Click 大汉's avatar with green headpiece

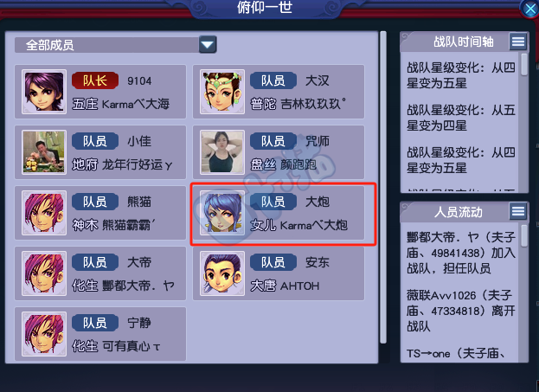pos(222,92)
